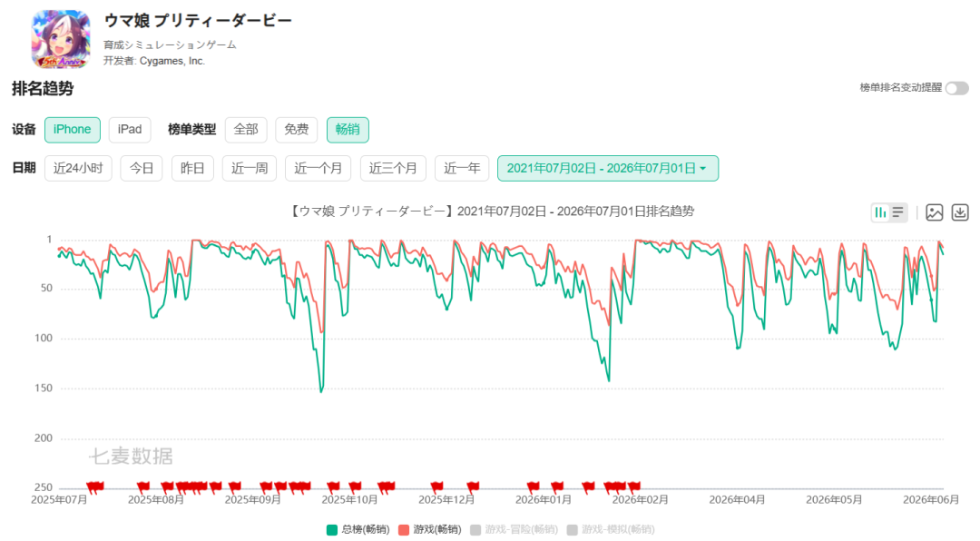Switch to list view icon
This screenshot has width=980, height=541.
tap(898, 212)
